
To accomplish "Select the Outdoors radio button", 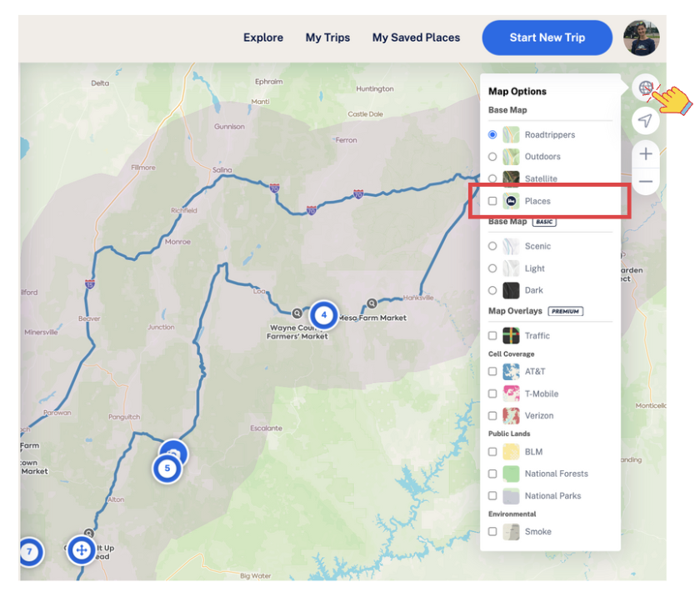I will point(492,157).
